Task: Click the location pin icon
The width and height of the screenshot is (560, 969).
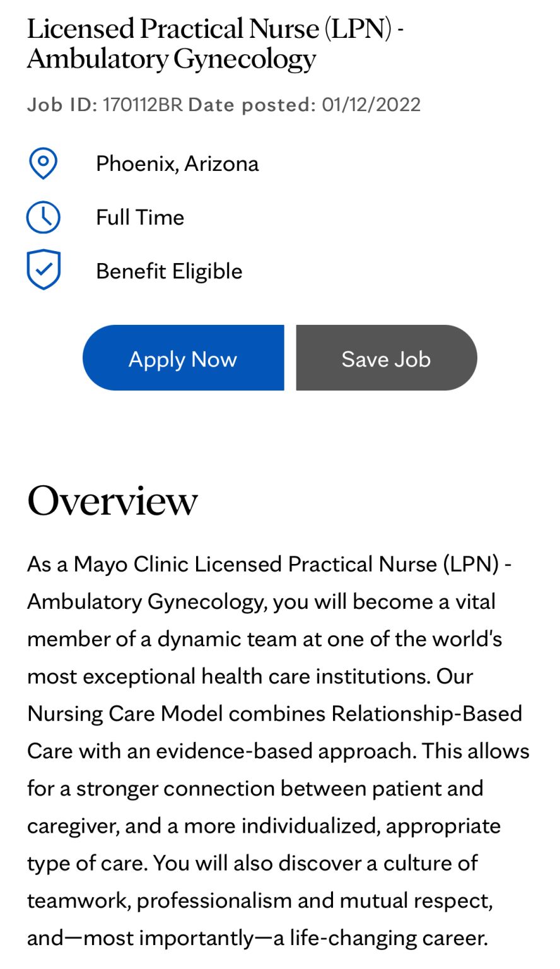Action: tap(44, 163)
